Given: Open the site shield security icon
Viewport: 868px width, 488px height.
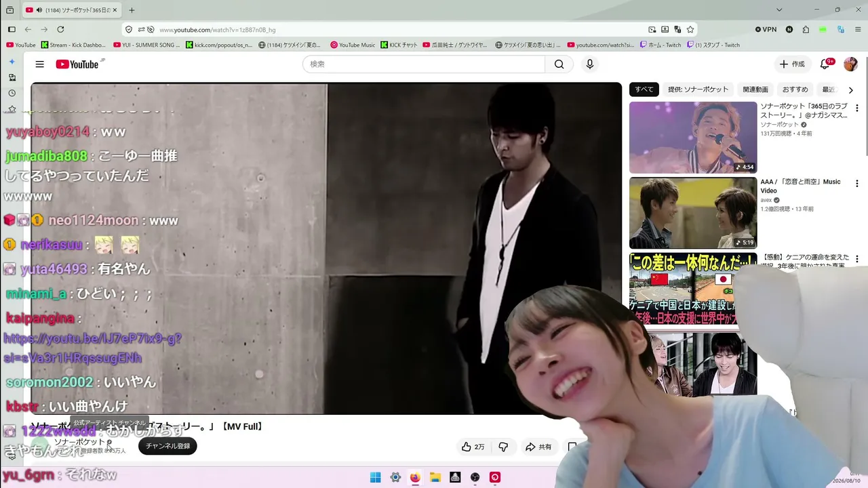Looking at the screenshot, I should point(129,30).
